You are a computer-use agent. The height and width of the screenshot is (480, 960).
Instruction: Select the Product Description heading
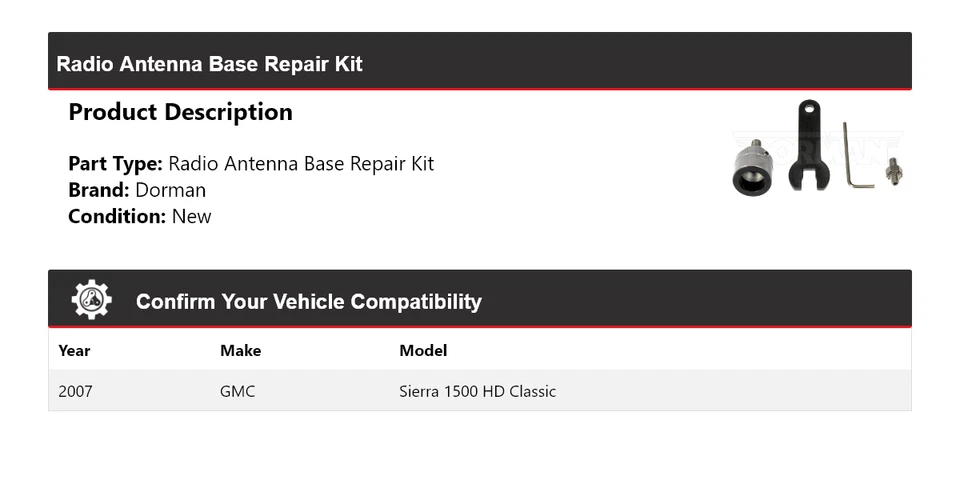180,112
